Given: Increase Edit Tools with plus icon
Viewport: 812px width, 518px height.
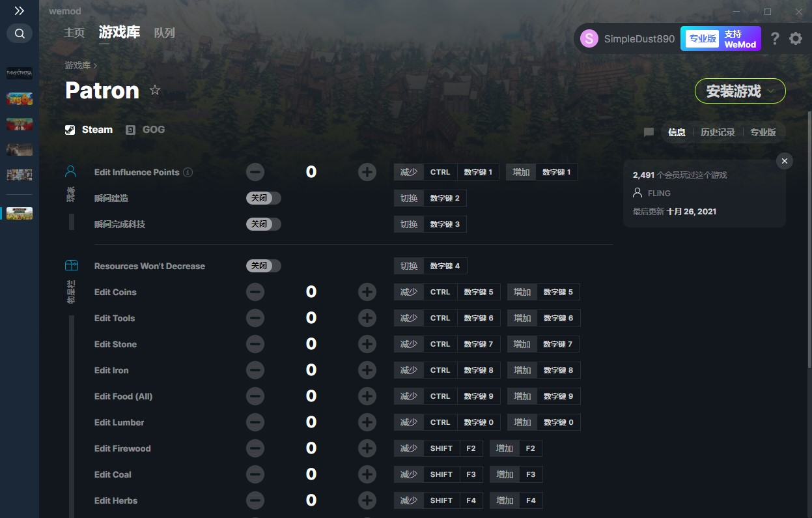Looking at the screenshot, I should 367,318.
